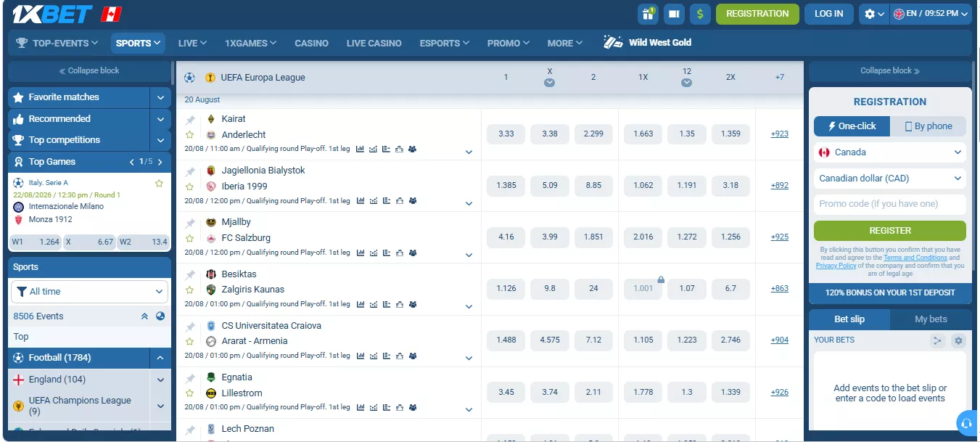Expand the Favorite matches block
The image size is (980, 442).
click(x=160, y=97)
